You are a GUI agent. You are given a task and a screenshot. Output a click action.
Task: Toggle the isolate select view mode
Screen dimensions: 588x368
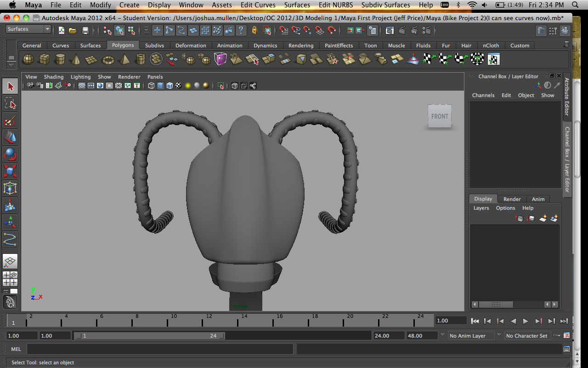[x=221, y=86]
